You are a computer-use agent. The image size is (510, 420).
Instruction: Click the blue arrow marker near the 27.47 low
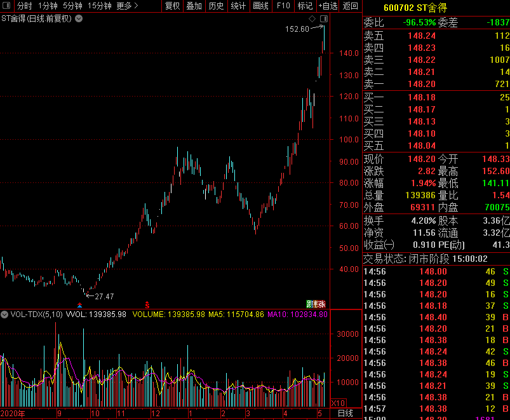pos(79,305)
